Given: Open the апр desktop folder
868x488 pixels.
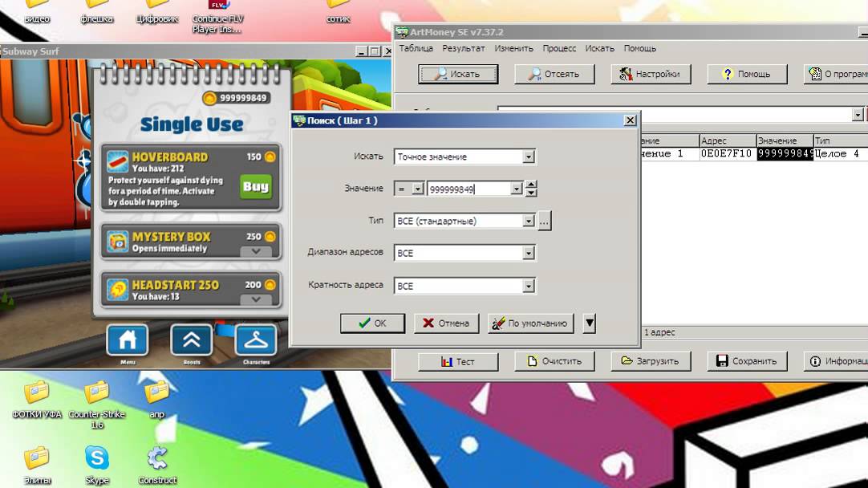Looking at the screenshot, I should (x=156, y=399).
